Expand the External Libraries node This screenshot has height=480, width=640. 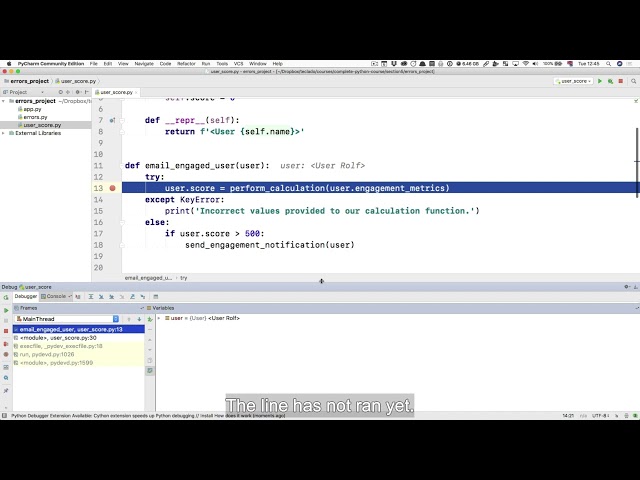pyautogui.click(x=4, y=133)
